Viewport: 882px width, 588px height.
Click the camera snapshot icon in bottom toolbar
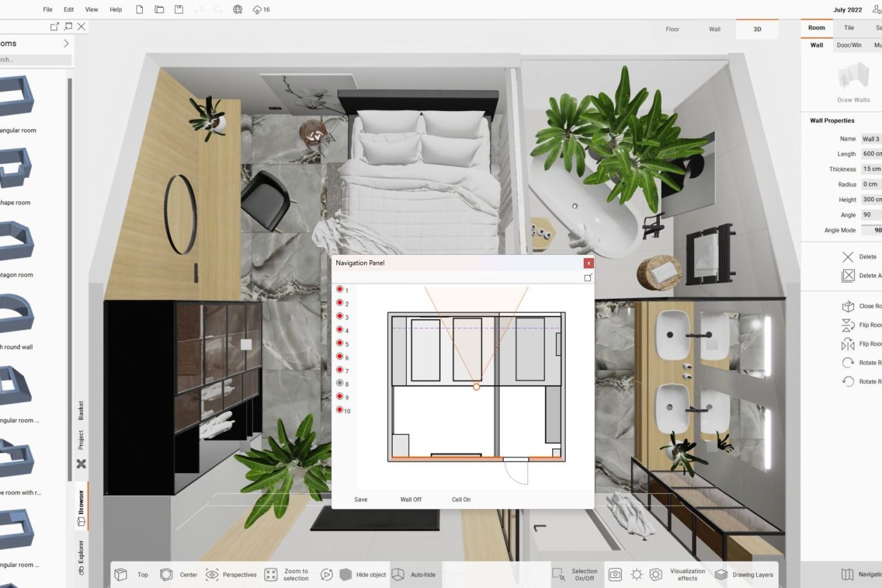tap(615, 574)
